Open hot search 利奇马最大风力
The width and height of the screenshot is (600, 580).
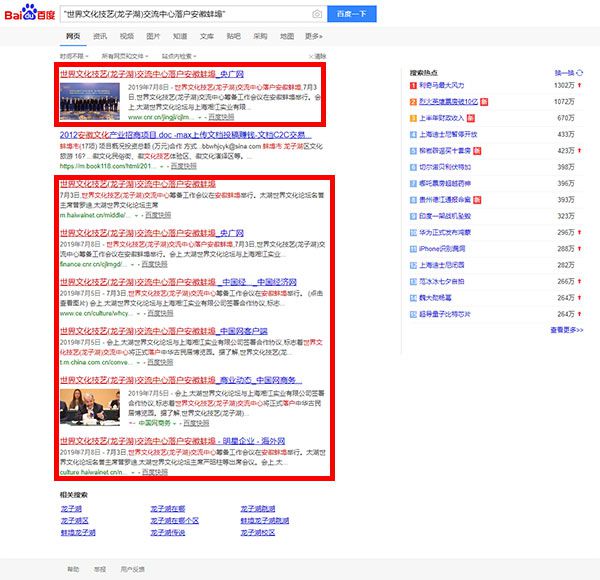pos(441,85)
